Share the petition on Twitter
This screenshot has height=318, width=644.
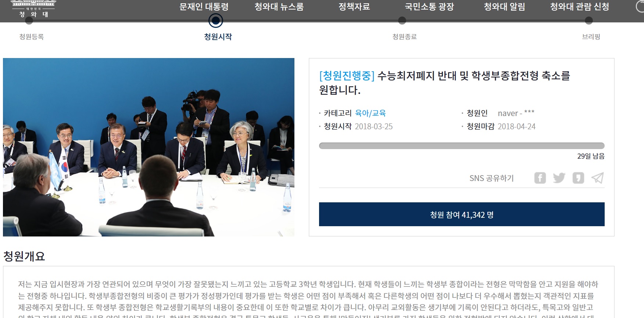click(559, 178)
